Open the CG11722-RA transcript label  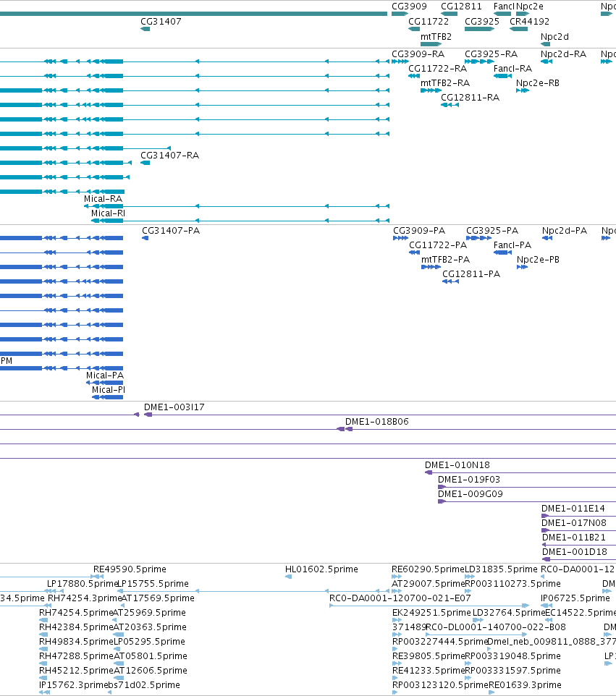[437, 68]
